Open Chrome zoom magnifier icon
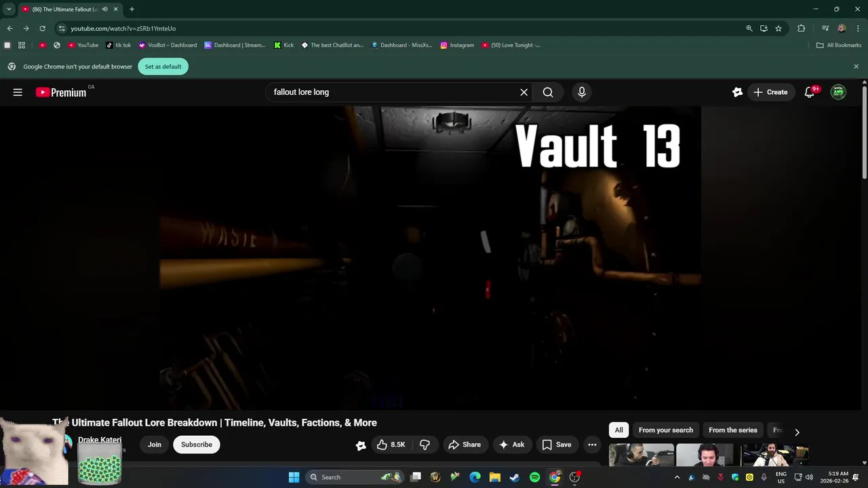The image size is (868, 488). pos(749,28)
